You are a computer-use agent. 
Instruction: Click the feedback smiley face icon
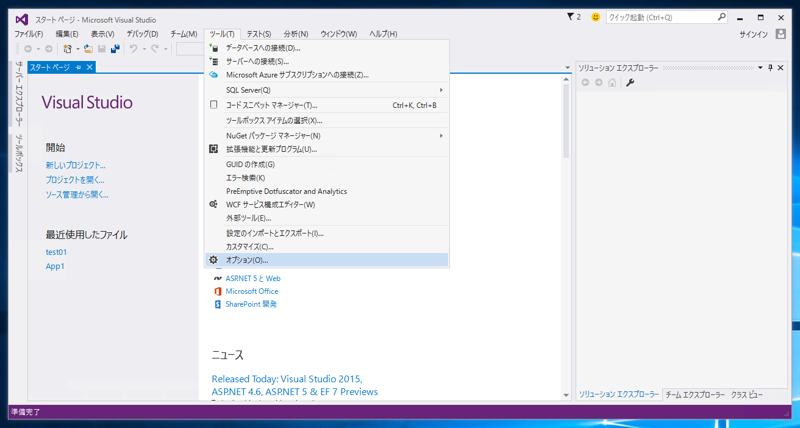[595, 17]
